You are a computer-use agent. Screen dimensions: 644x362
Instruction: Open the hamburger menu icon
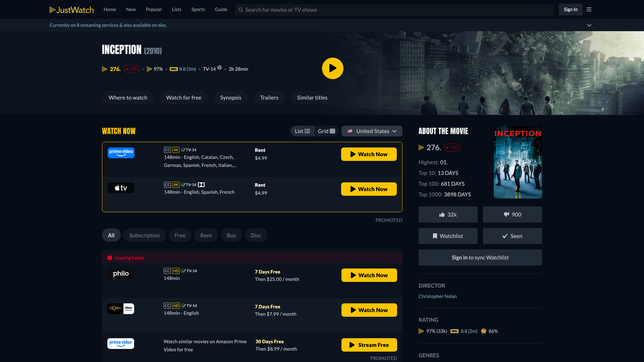coord(589,10)
